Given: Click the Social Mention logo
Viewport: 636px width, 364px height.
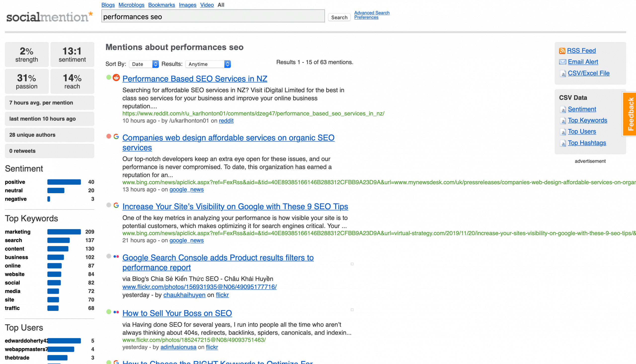Looking at the screenshot, I should click(49, 17).
